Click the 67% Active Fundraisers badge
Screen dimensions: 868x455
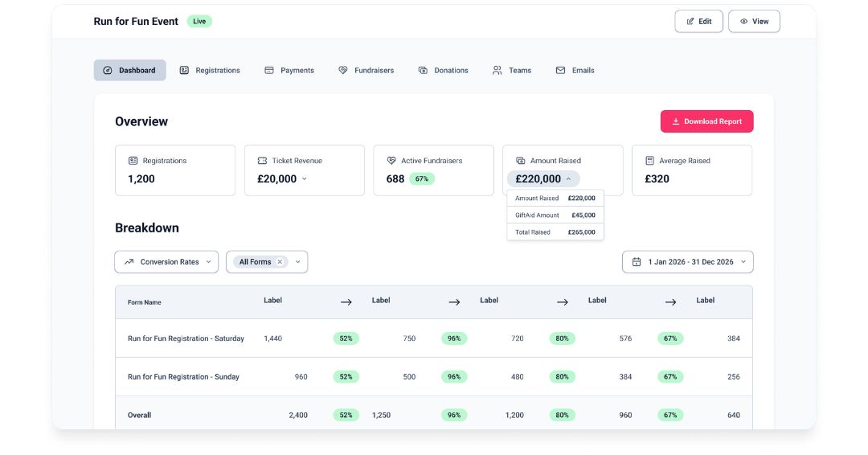422,178
